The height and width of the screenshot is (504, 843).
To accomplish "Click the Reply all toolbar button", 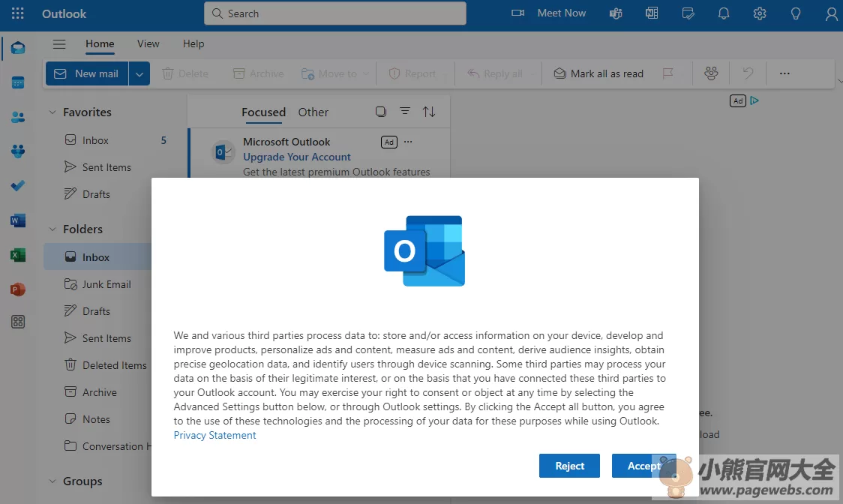I will pyautogui.click(x=494, y=73).
